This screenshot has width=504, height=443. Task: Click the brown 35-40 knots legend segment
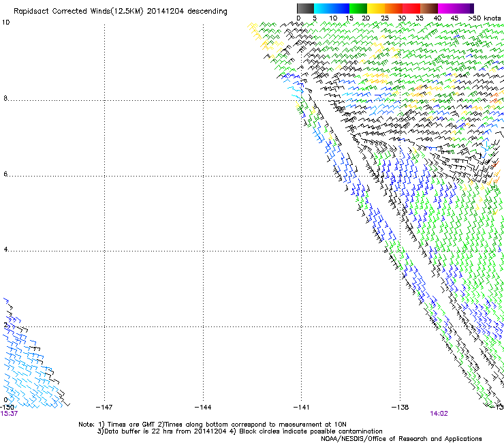[429, 8]
